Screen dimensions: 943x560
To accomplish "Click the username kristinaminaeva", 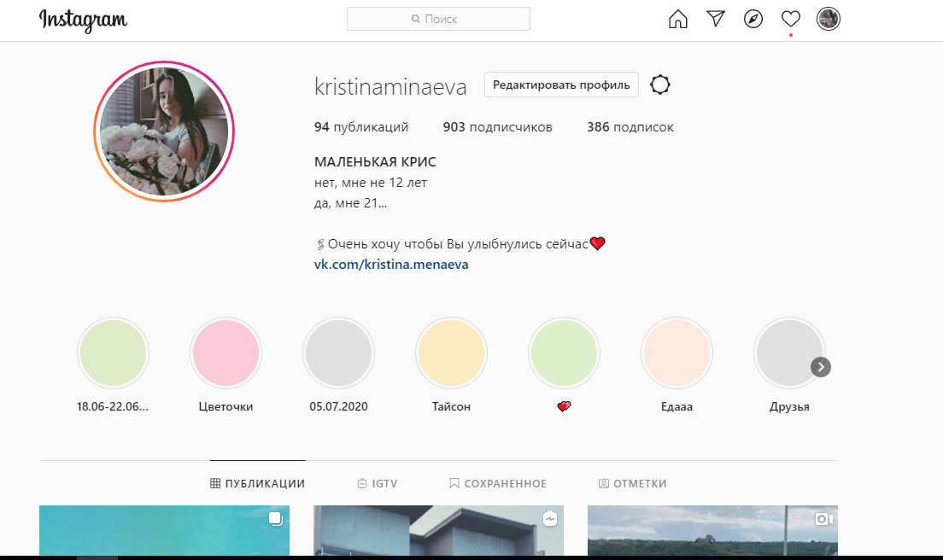I will (x=390, y=87).
